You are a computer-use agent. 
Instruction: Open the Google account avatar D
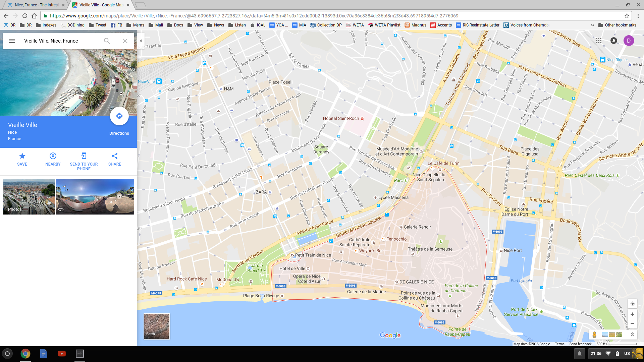pos(629,41)
